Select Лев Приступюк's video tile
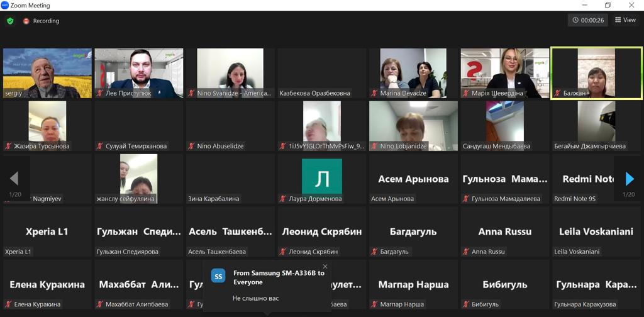Screen dimensions: 644x317 coord(139,73)
